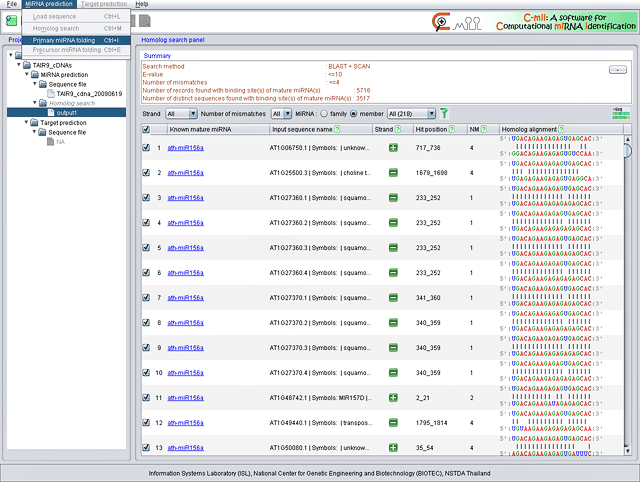
Task: Click the green minus strand icon in row 2
Action: point(394,173)
